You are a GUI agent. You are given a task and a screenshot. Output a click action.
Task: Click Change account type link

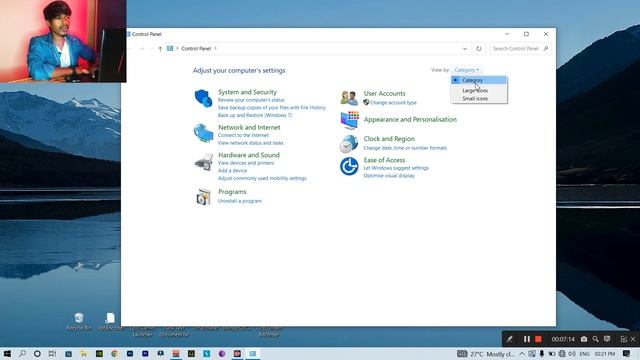tap(393, 103)
